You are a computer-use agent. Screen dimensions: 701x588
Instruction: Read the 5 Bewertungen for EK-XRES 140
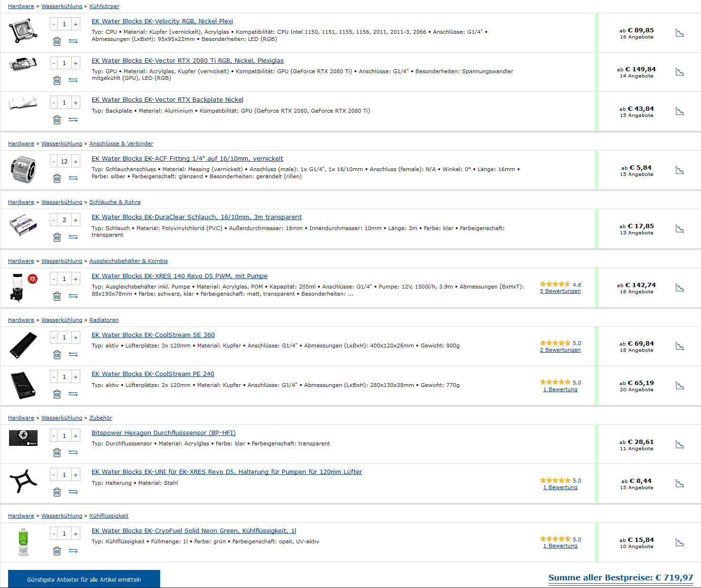coord(560,291)
